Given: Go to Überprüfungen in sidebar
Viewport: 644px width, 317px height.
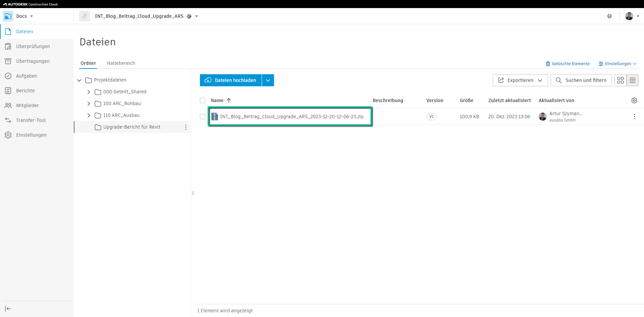Looking at the screenshot, I should point(33,46).
